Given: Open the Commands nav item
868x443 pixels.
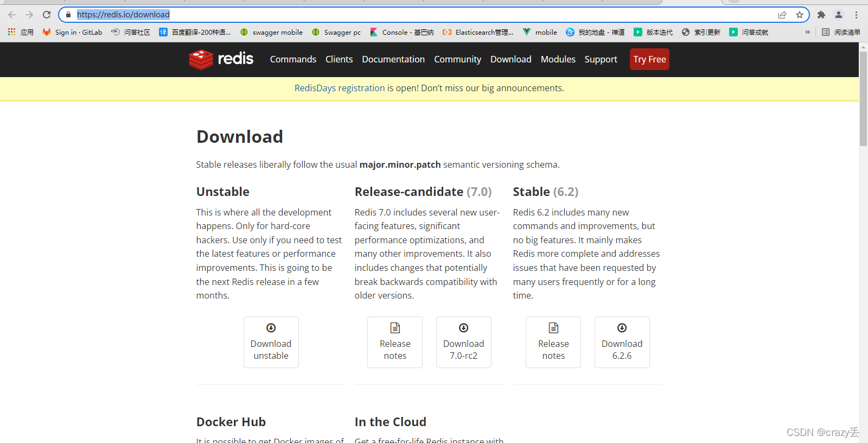Looking at the screenshot, I should 293,59.
